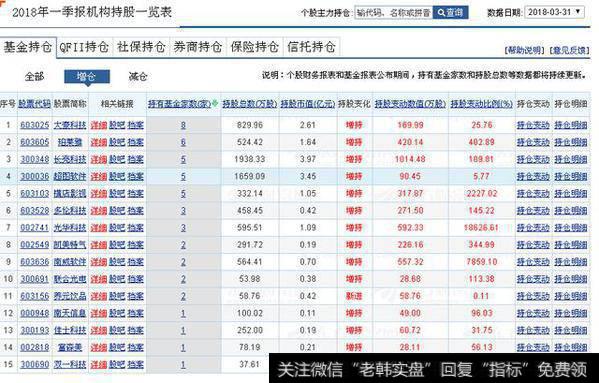Click the 查询 search button
The height and width of the screenshot is (383, 599).
[x=450, y=13]
